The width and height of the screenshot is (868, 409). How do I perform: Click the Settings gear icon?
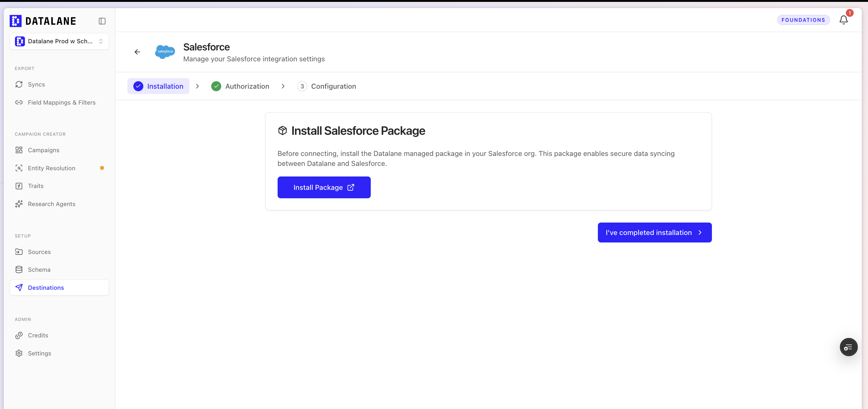[19, 353]
